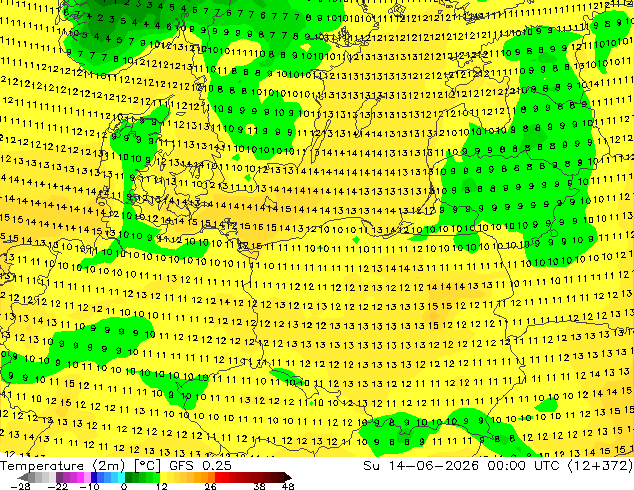Viewport: 634px width, 490px height.
Task: Click the date 'Su 14-06-2026'
Action: (x=421, y=466)
